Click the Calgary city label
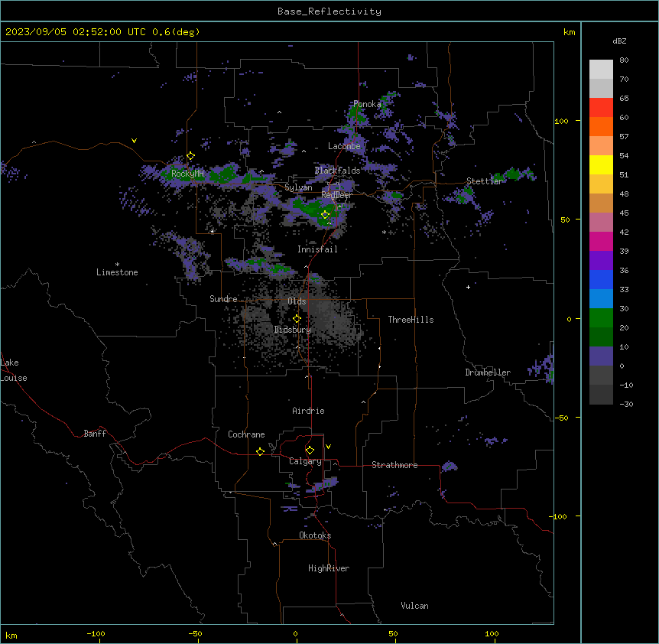 tap(305, 461)
